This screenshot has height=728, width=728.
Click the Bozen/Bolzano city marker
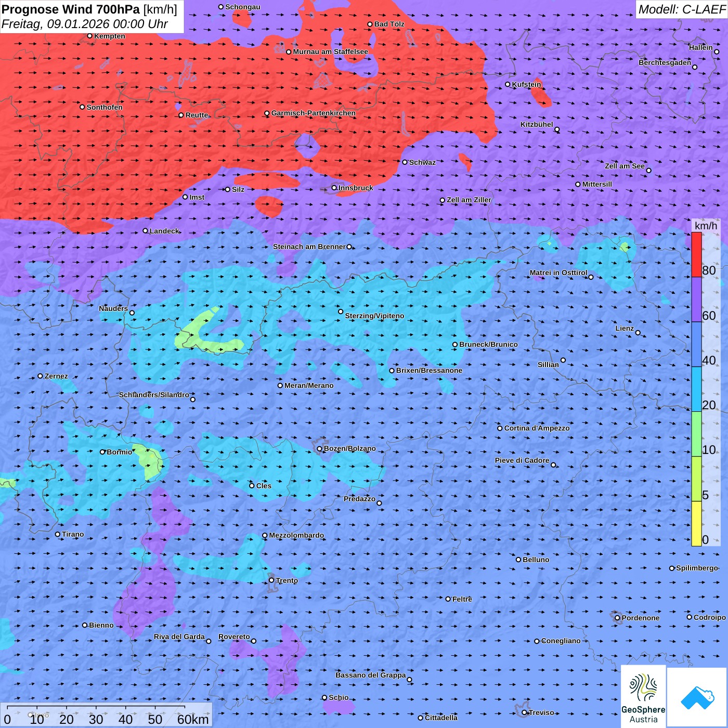coord(320,449)
